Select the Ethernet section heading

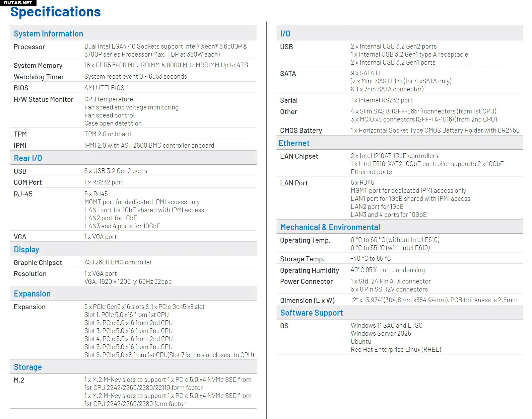coord(294,143)
